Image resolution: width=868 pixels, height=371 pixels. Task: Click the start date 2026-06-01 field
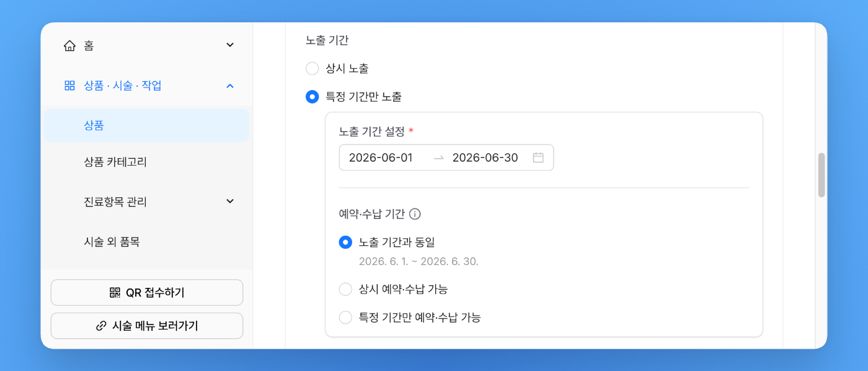[x=381, y=158]
